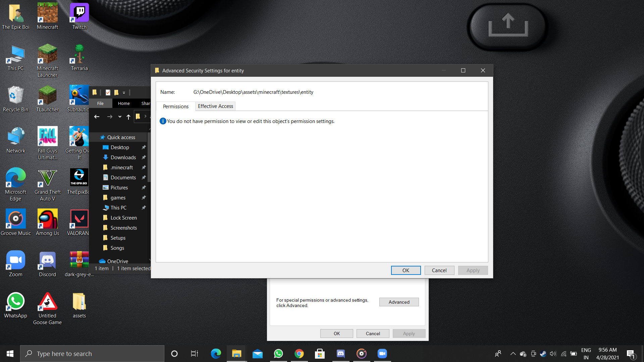Image resolution: width=644 pixels, height=362 pixels.
Task: Select the Grand Theft Auto V icon
Action: click(47, 185)
